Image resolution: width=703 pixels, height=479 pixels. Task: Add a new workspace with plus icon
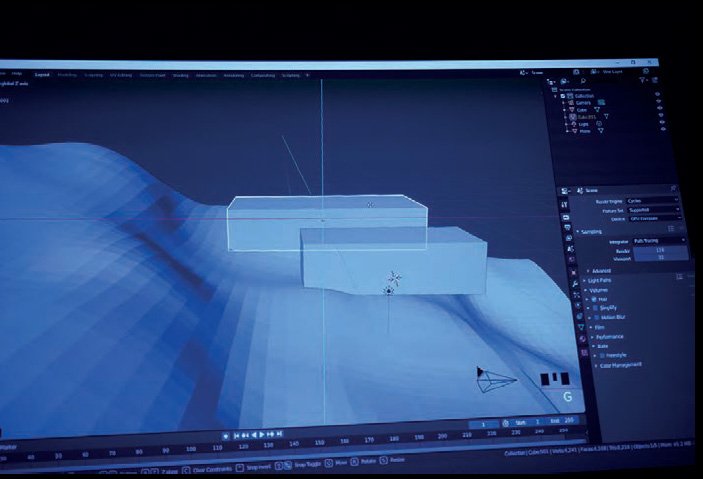(307, 75)
